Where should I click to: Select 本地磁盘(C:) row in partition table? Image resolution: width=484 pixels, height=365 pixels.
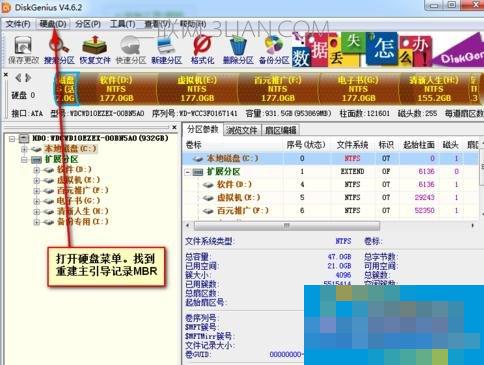[330, 158]
